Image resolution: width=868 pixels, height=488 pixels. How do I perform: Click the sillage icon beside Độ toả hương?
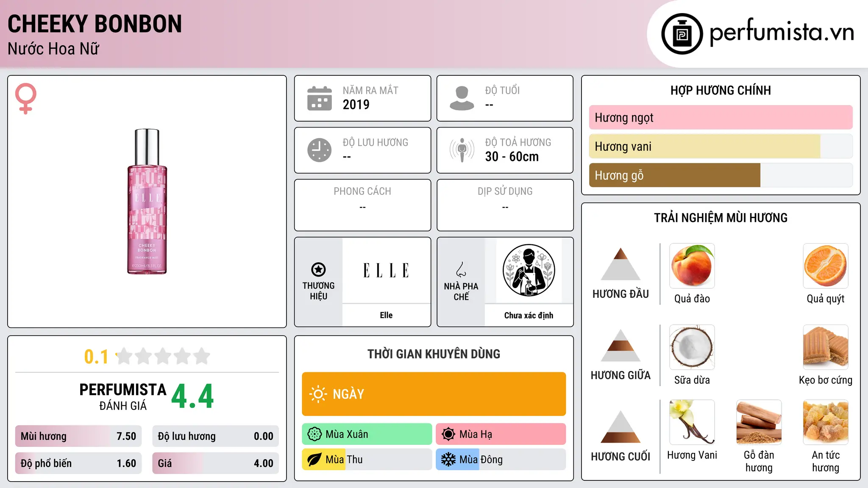(462, 150)
